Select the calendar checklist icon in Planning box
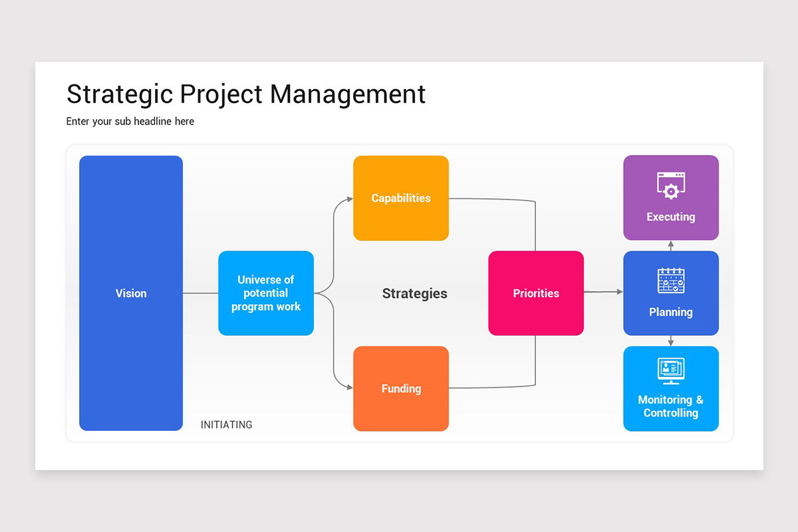 click(671, 280)
